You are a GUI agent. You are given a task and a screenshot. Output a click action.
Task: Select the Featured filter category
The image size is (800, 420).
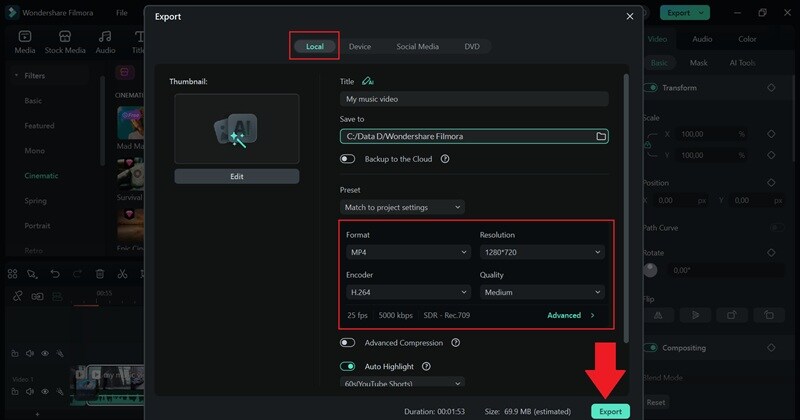[39, 126]
